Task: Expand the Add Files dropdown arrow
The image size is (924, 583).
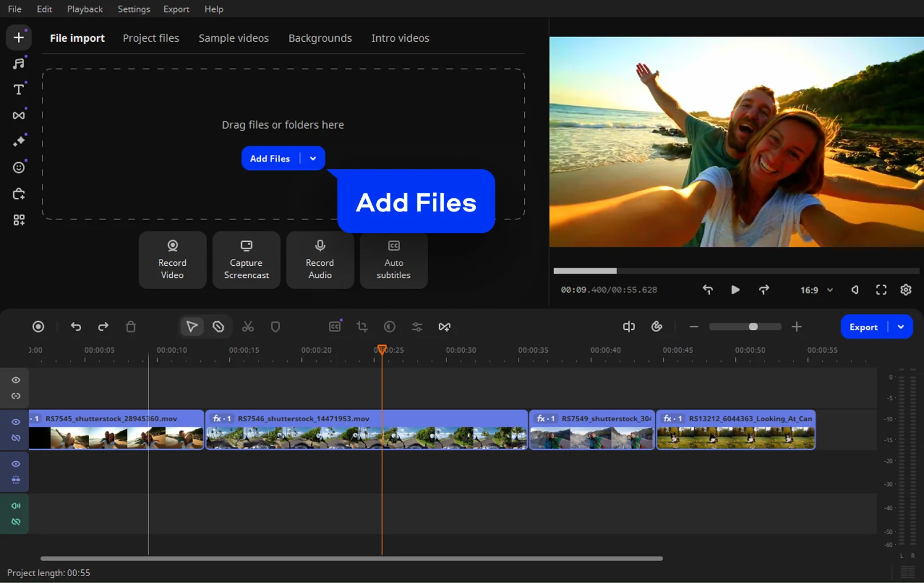Action: tap(313, 159)
